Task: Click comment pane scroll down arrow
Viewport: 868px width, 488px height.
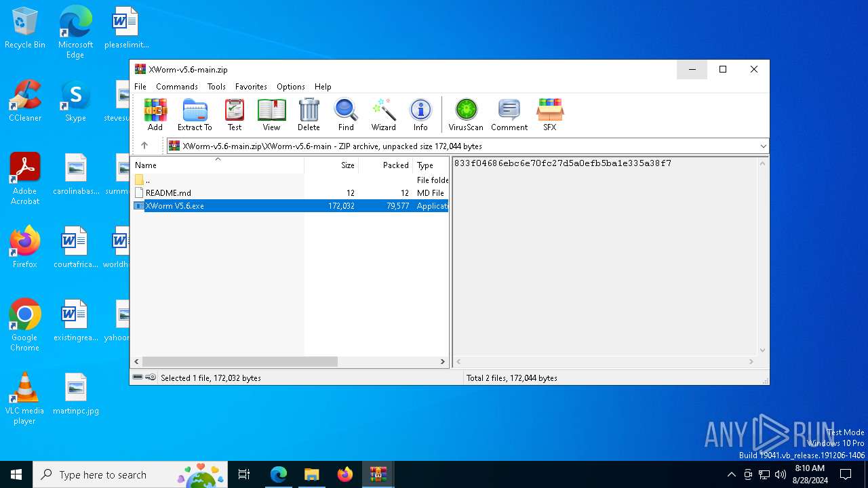Action: pyautogui.click(x=763, y=350)
